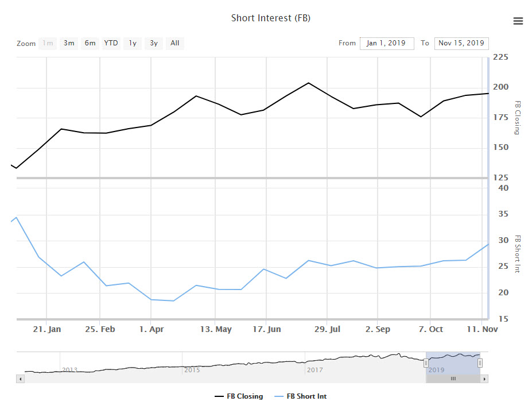Viewport: 532px width, 413px height.
Task: Click the navigator scrollbar right arrow
Action: [x=484, y=379]
